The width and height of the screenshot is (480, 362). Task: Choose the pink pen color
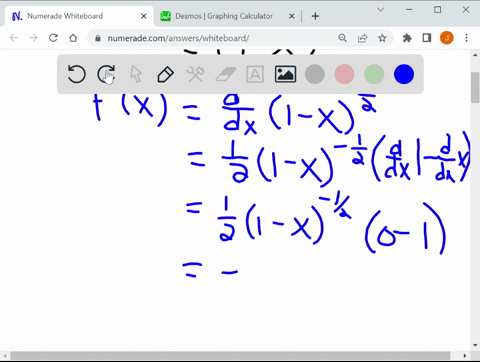click(x=344, y=74)
